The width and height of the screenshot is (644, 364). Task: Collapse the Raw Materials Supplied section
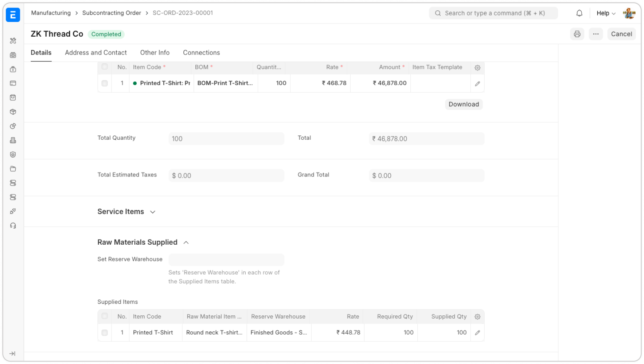click(143, 242)
